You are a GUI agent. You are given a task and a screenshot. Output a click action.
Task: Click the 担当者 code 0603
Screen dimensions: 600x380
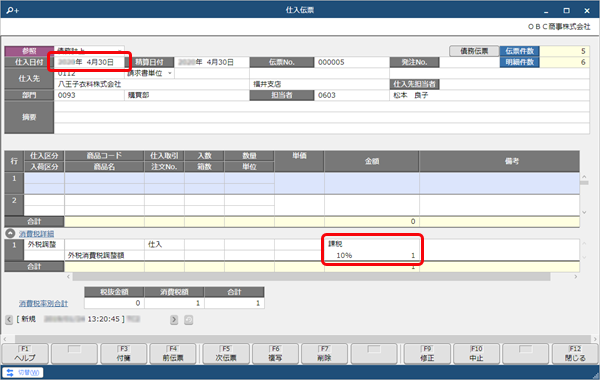click(x=327, y=95)
